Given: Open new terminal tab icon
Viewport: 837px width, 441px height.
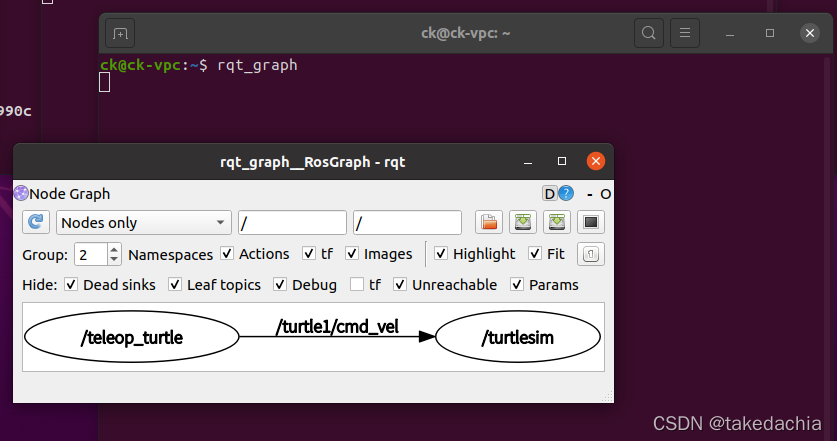Looking at the screenshot, I should tap(120, 33).
